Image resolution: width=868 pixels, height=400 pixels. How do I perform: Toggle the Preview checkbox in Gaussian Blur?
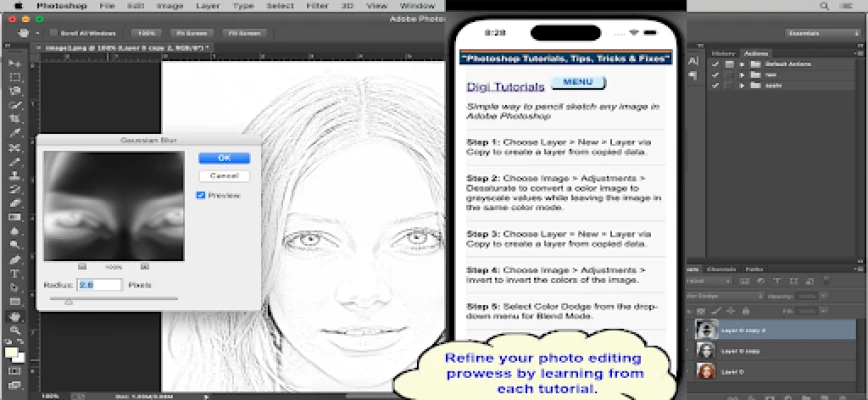tap(201, 195)
